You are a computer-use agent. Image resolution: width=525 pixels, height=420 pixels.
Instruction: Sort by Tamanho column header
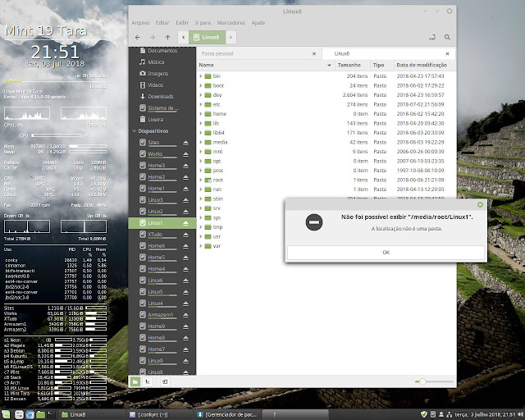352,65
